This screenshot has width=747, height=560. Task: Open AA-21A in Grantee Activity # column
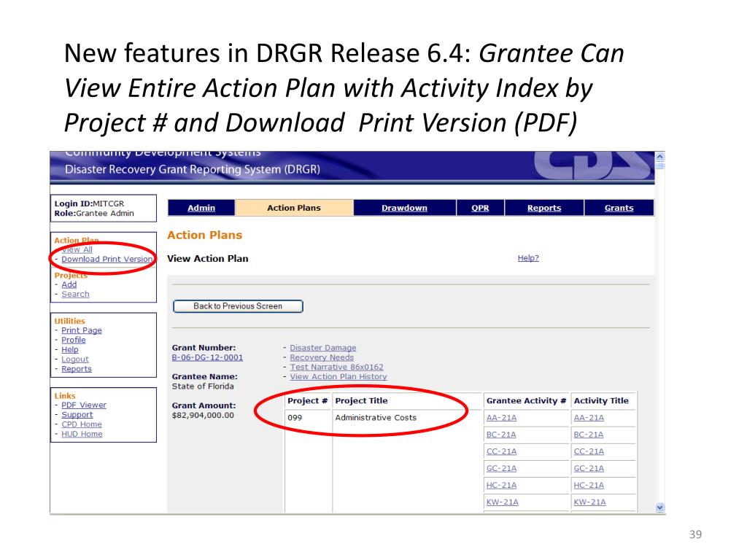501,418
